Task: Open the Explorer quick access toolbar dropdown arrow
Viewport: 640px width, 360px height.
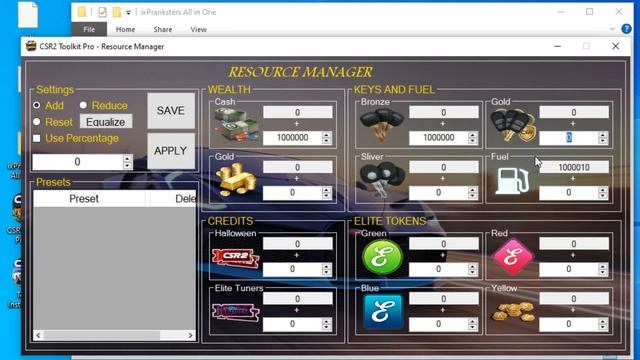Action: [x=128, y=12]
